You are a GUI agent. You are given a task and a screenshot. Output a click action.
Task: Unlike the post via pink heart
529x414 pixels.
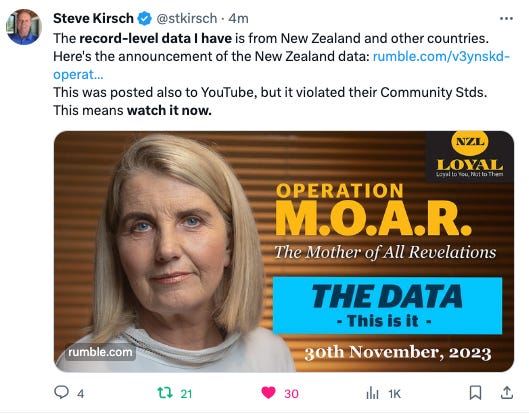[269, 393]
